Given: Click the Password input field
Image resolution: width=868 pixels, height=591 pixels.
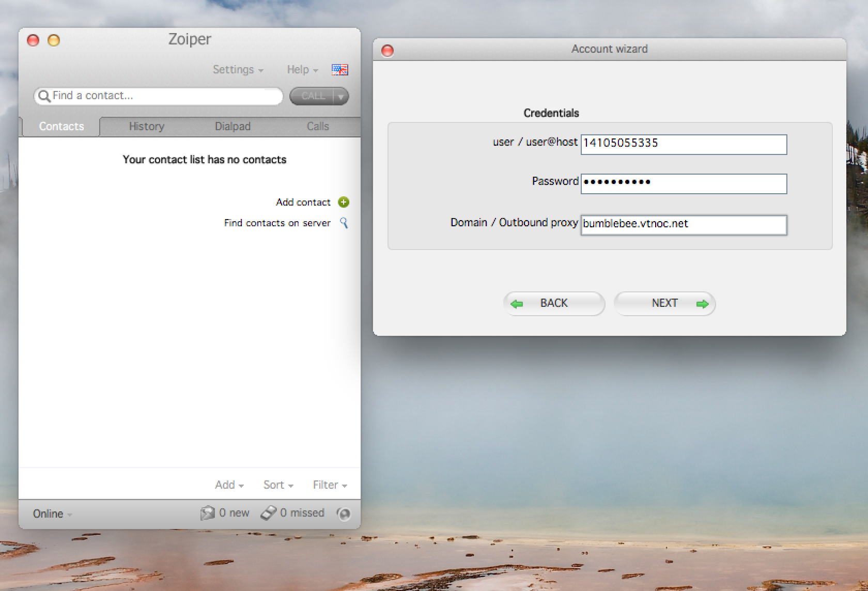Looking at the screenshot, I should click(684, 183).
